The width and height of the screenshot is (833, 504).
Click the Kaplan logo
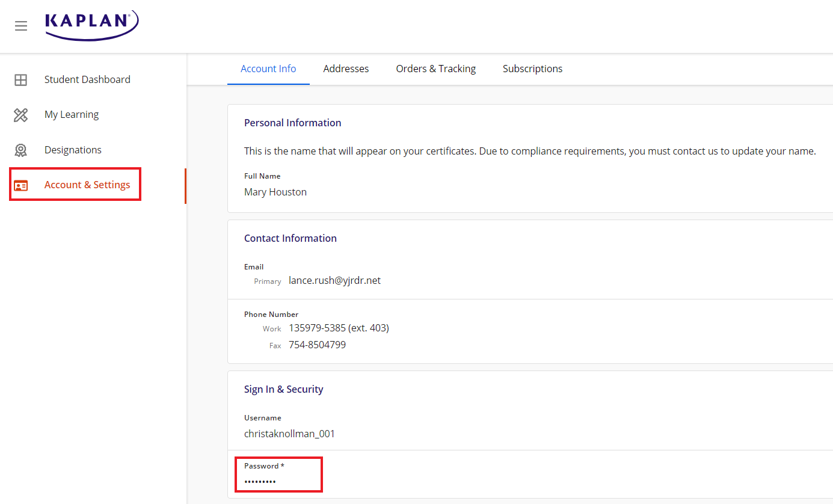coord(91,25)
